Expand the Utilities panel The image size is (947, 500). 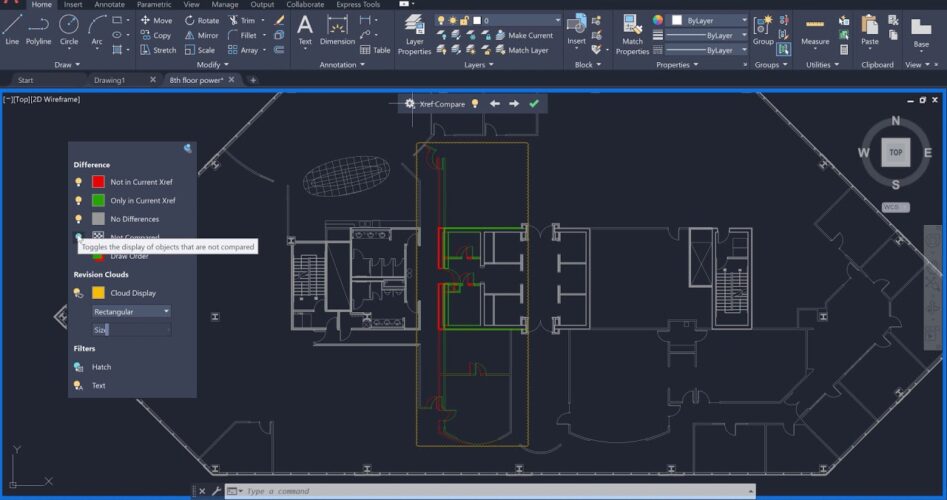[x=823, y=65]
